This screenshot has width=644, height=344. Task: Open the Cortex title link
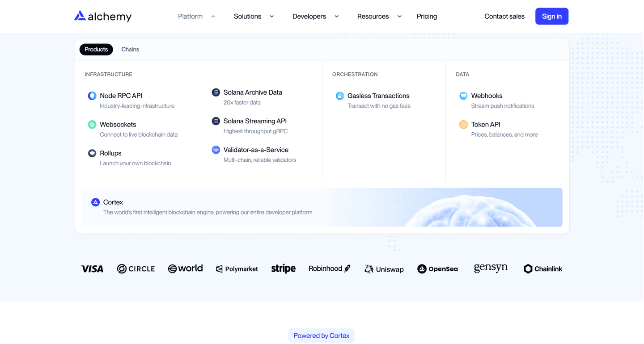tap(113, 202)
